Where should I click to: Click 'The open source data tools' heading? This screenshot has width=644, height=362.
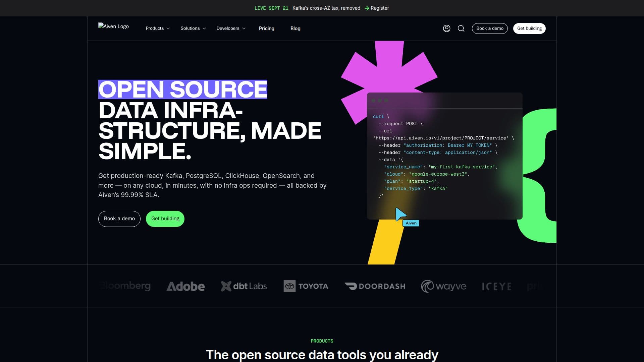pyautogui.click(x=322, y=355)
